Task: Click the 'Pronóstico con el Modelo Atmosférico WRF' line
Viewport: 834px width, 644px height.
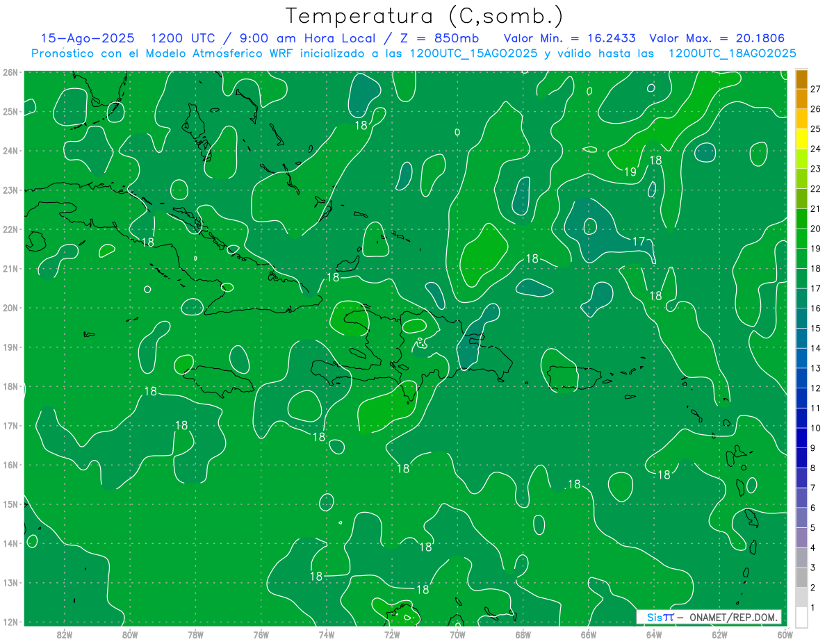Action: click(x=414, y=53)
